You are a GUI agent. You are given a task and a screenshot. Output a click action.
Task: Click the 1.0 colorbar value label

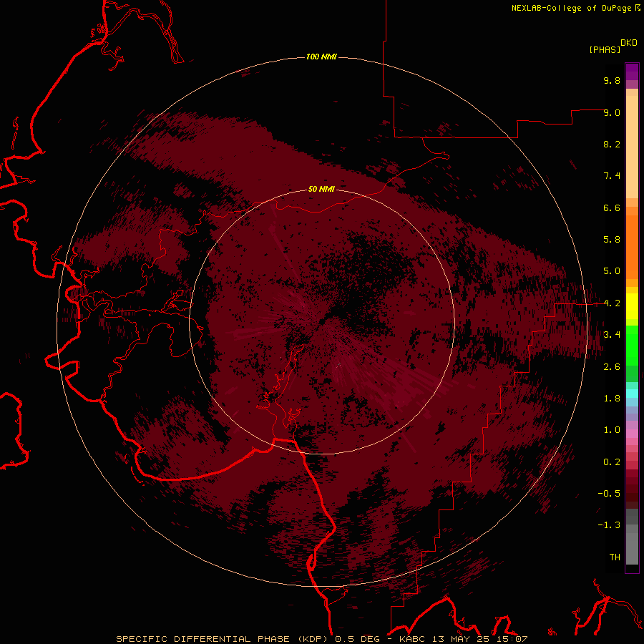coord(612,430)
